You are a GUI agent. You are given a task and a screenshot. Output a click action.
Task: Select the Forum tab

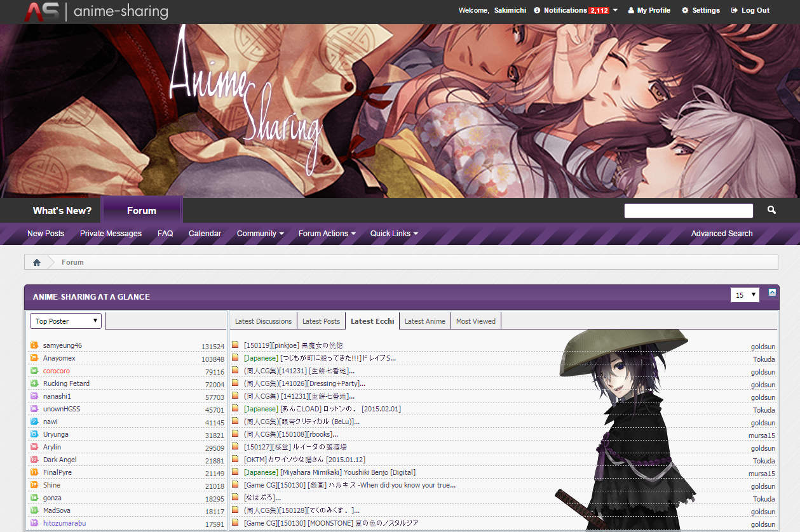coord(142,211)
